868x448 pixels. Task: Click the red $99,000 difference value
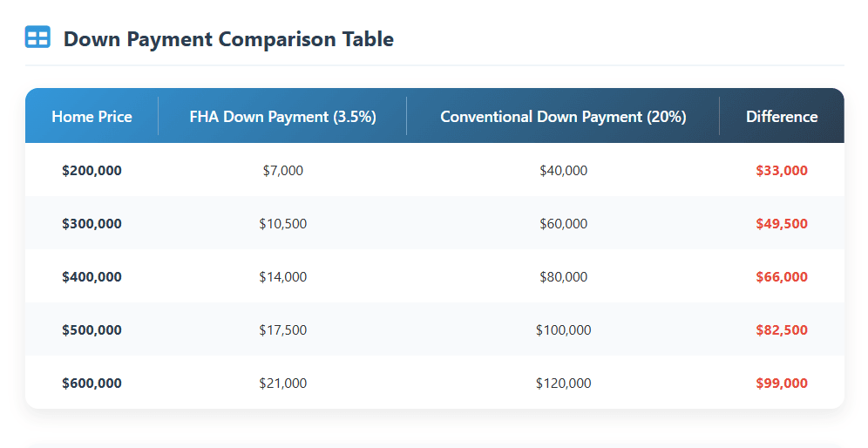click(x=782, y=384)
